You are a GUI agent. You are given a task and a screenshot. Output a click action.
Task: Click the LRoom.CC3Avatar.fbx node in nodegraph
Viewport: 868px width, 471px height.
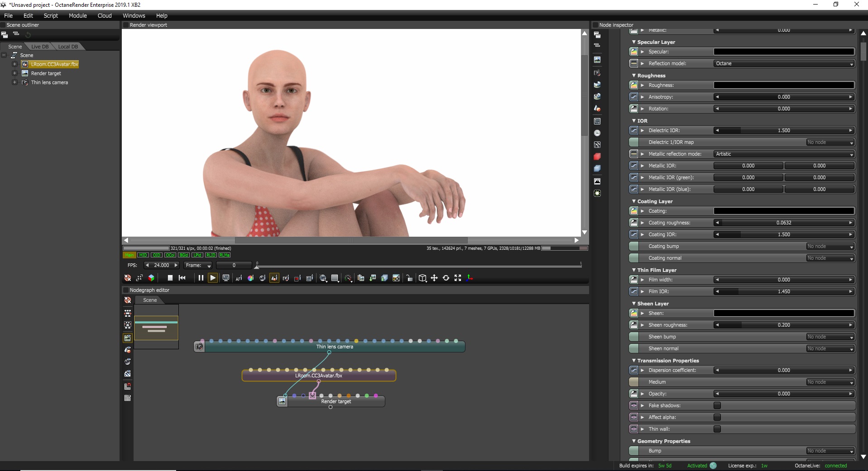pyautogui.click(x=319, y=376)
